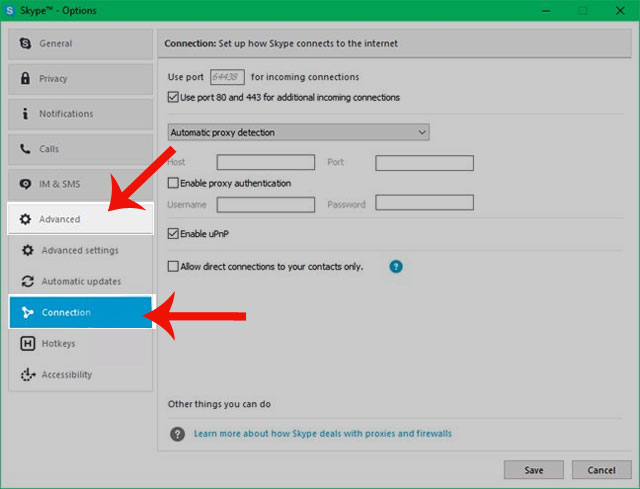Viewport: 640px width, 489px height.
Task: Open the Automatic proxy detection dropdown
Action: pyautogui.click(x=298, y=132)
